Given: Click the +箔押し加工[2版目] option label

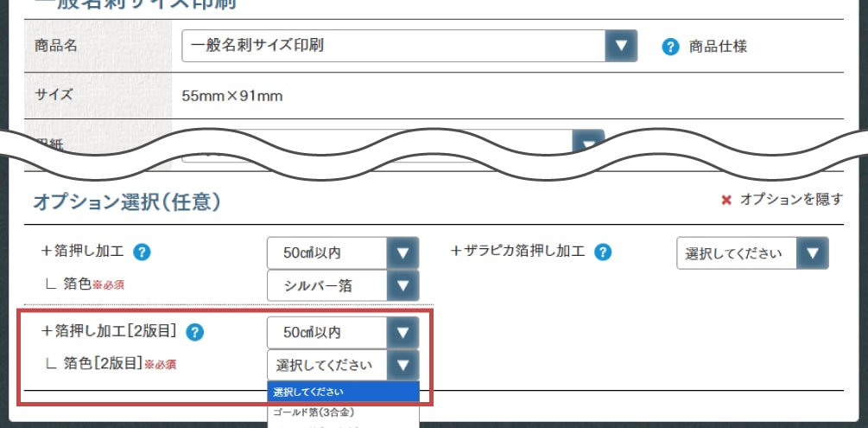Looking at the screenshot, I should [x=109, y=332].
